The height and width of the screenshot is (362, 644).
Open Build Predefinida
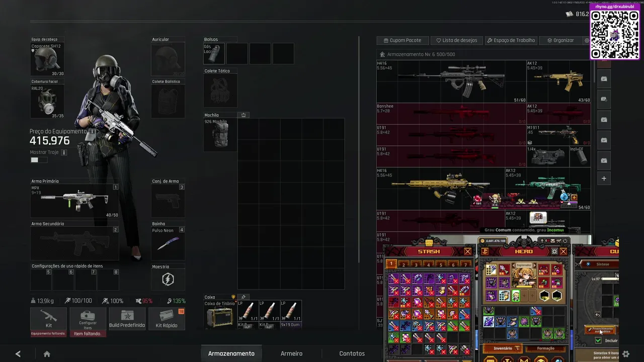pyautogui.click(x=127, y=319)
